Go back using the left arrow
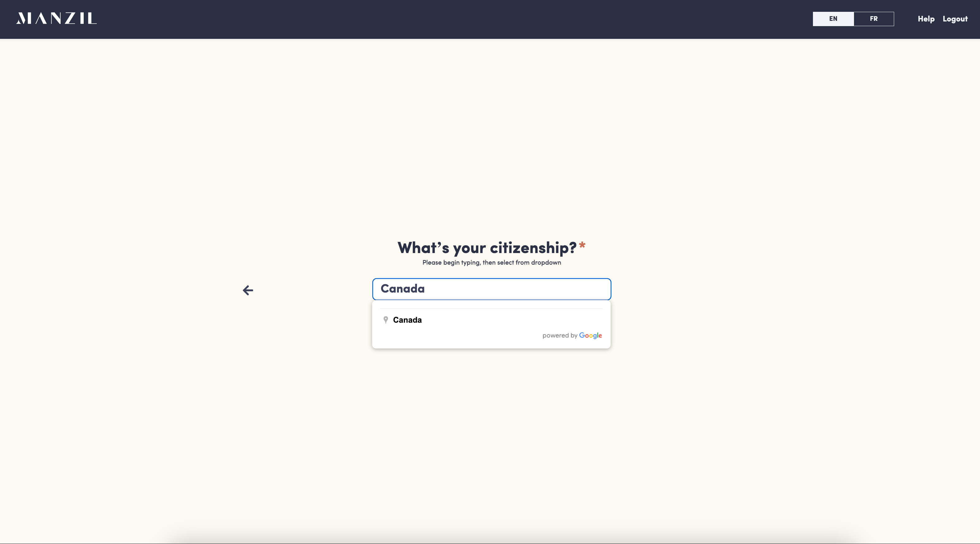980x544 pixels. (x=248, y=290)
